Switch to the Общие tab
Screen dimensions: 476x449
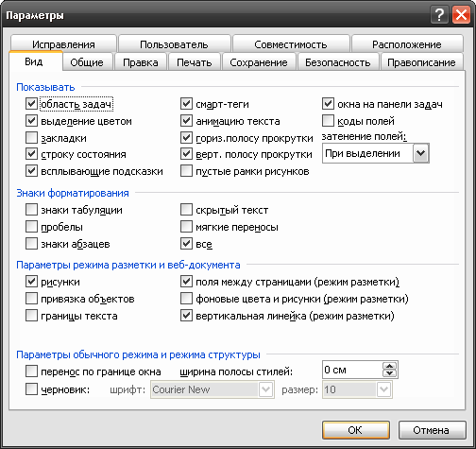[87, 62]
